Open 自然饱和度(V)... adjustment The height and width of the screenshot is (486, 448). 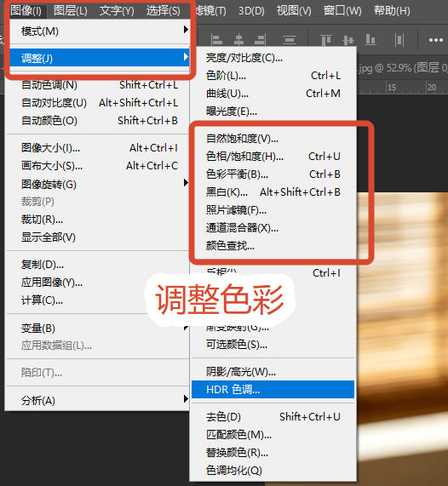pos(273,138)
